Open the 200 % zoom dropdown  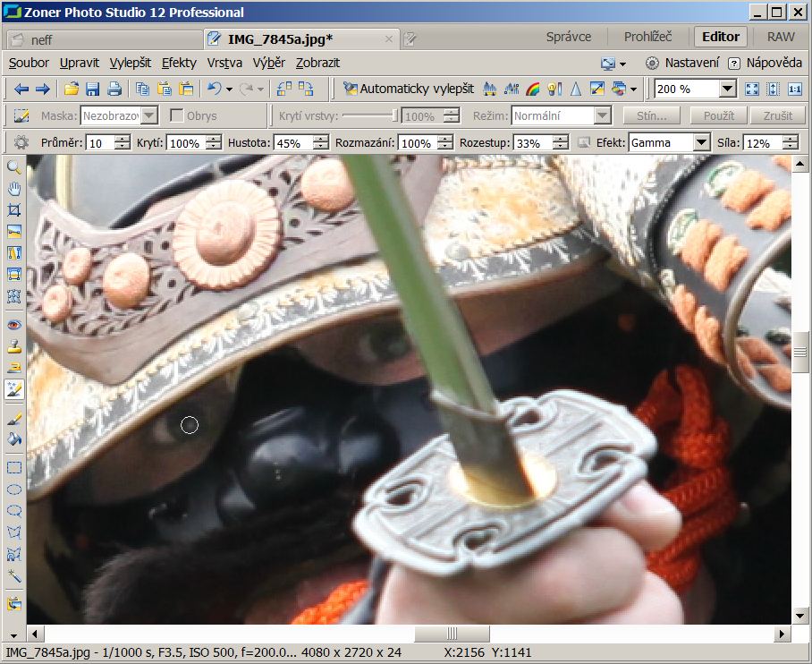tap(727, 89)
